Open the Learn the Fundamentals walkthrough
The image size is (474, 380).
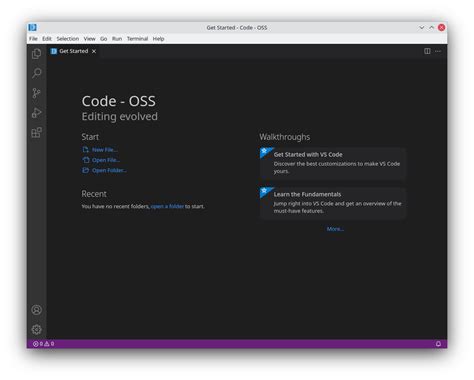pos(333,204)
